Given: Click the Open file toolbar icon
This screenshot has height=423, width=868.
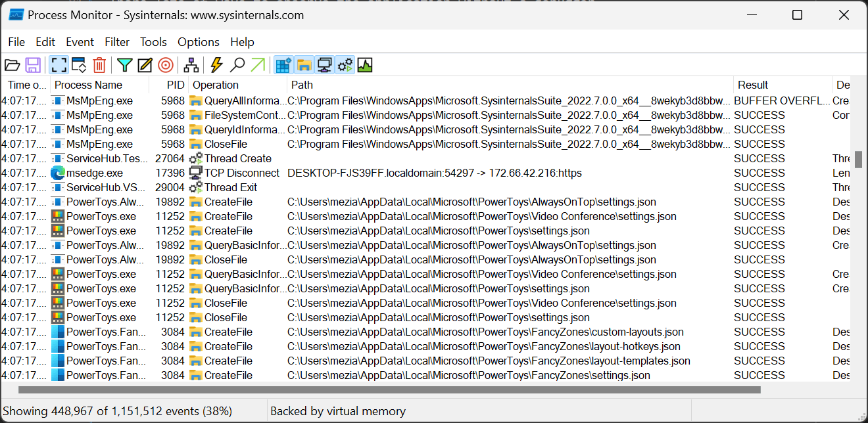Looking at the screenshot, I should [12, 65].
